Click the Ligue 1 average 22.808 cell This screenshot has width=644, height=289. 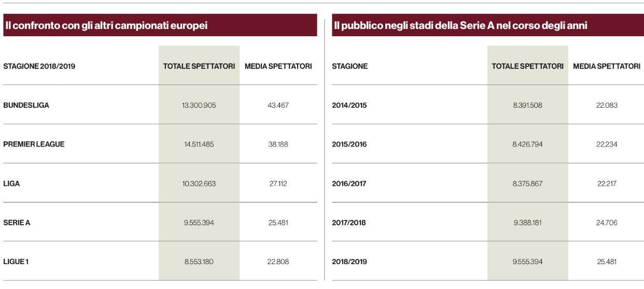tap(278, 262)
